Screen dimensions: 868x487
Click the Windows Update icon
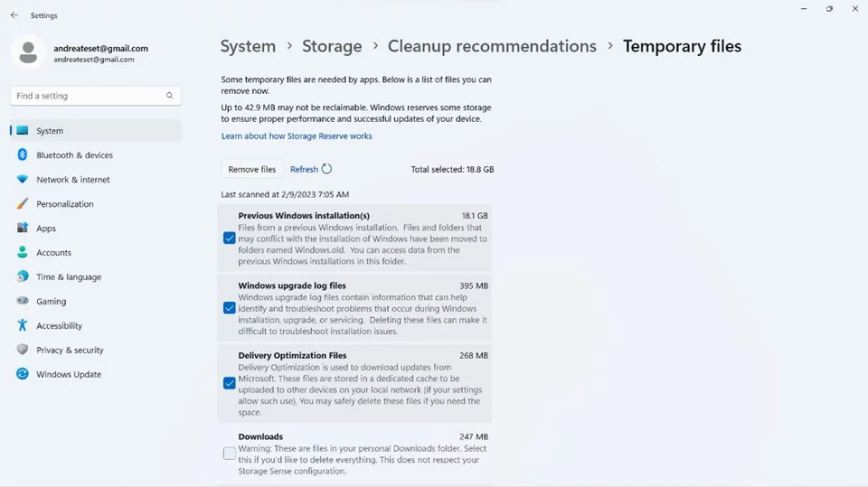[x=22, y=374]
